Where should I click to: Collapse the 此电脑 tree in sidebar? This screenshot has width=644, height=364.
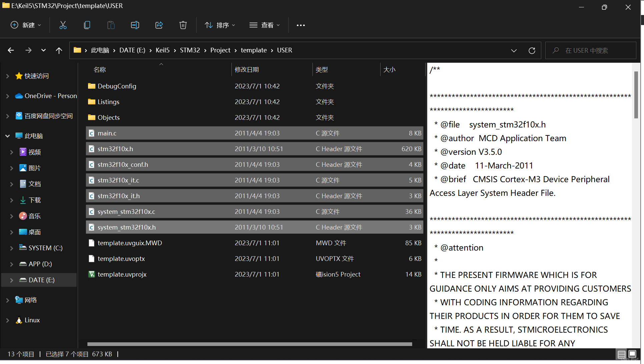click(x=7, y=136)
